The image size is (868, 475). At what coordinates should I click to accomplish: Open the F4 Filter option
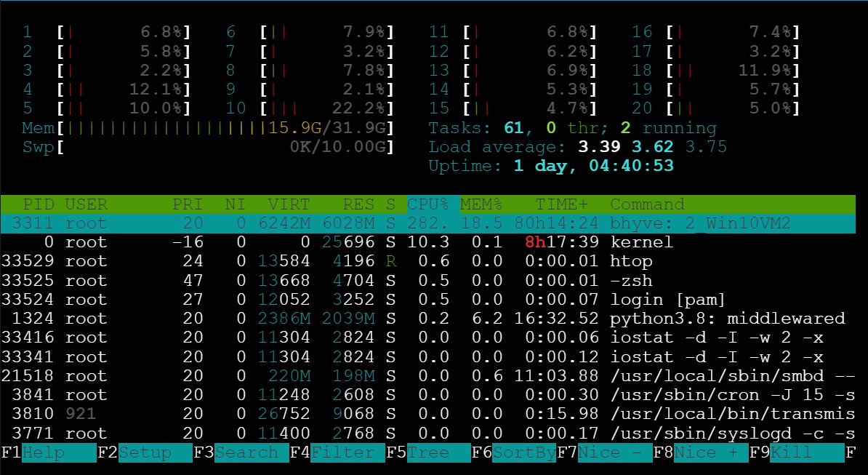coord(338,453)
